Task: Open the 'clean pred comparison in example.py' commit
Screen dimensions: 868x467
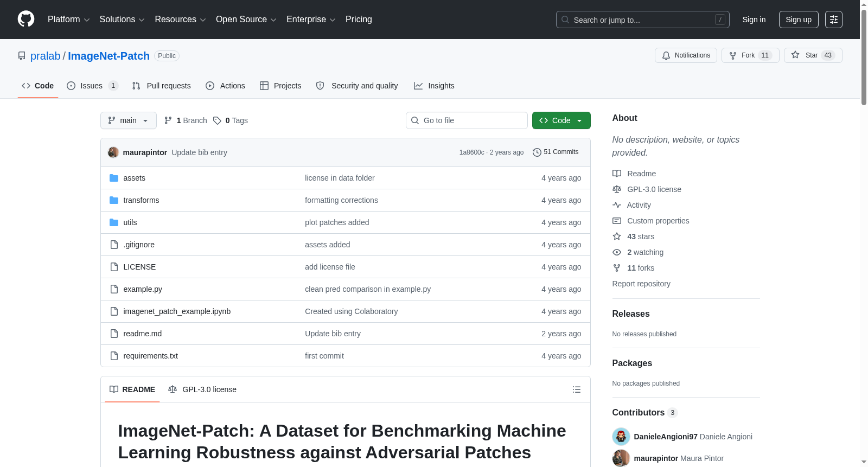Action: (368, 289)
